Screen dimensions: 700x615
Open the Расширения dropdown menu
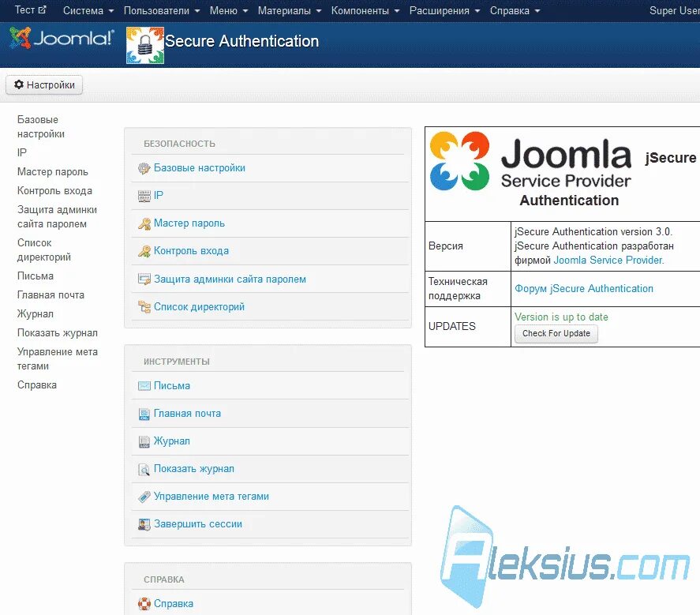444,11
